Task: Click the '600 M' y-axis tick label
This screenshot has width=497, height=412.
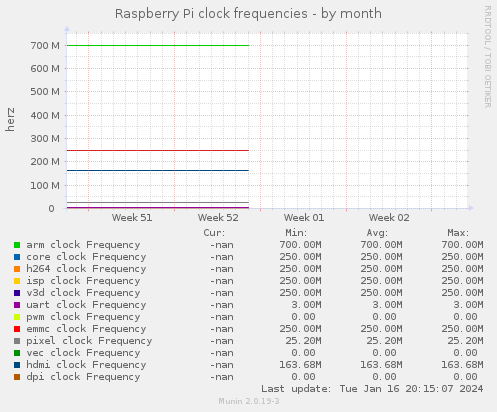Action: [45, 69]
